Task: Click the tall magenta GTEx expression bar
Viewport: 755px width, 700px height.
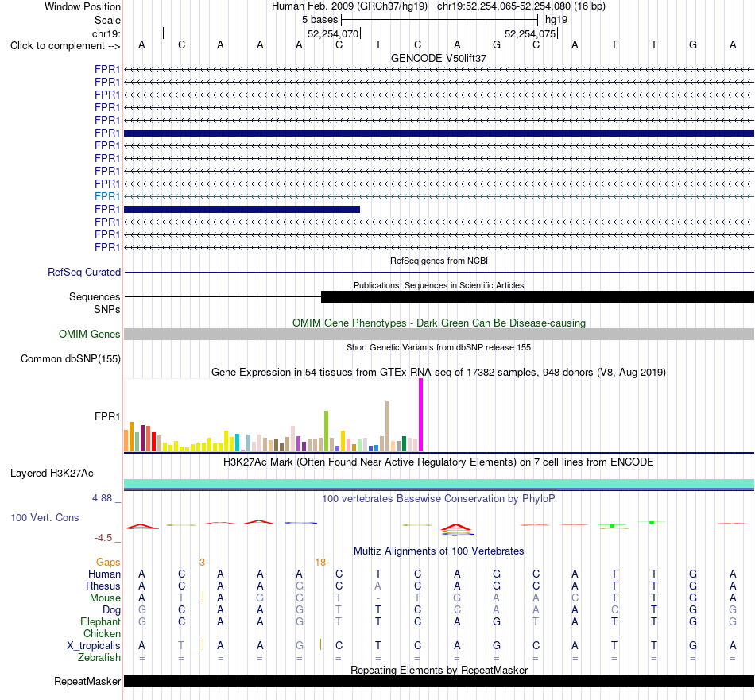Action: click(x=421, y=415)
